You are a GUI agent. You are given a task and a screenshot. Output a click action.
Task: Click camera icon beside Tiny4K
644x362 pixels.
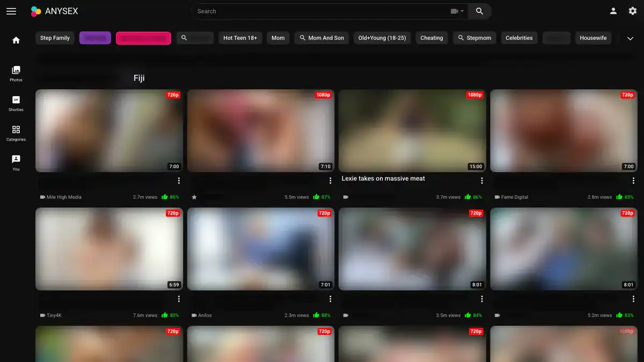point(42,315)
